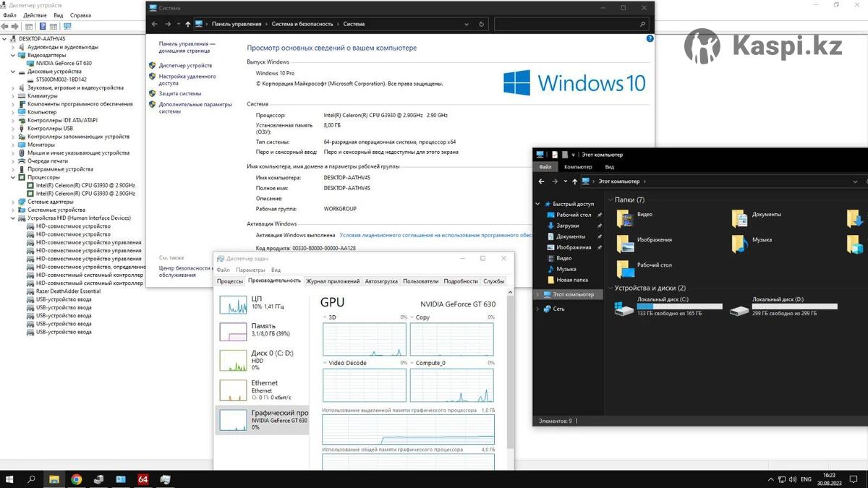Click Панель управления in System breadcrumb
The width and height of the screenshot is (868, 488).
[237, 24]
